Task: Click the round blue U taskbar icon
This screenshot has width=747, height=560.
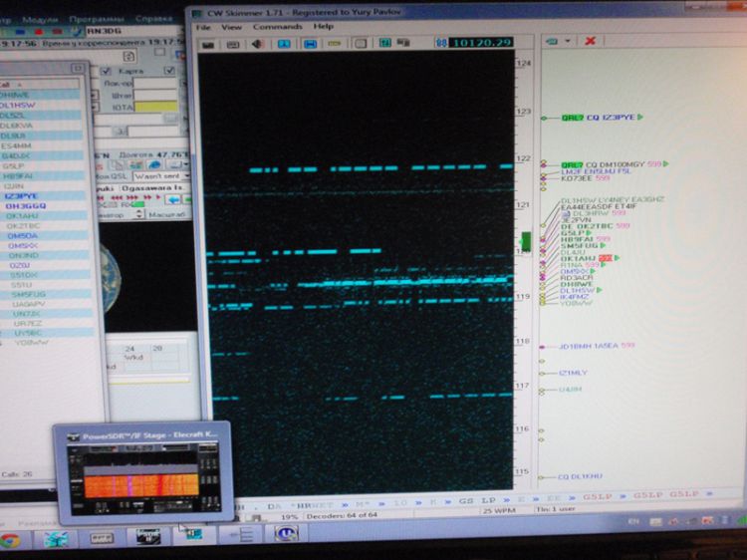Action: [x=286, y=533]
